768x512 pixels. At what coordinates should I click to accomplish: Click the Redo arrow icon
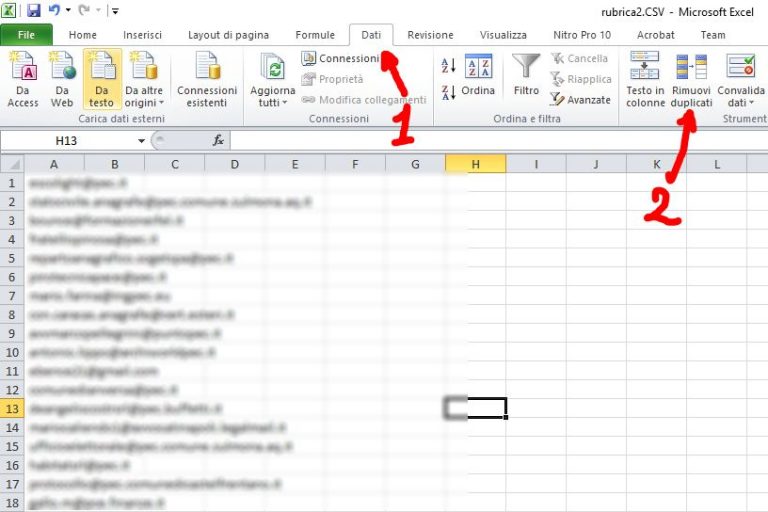pos(84,10)
